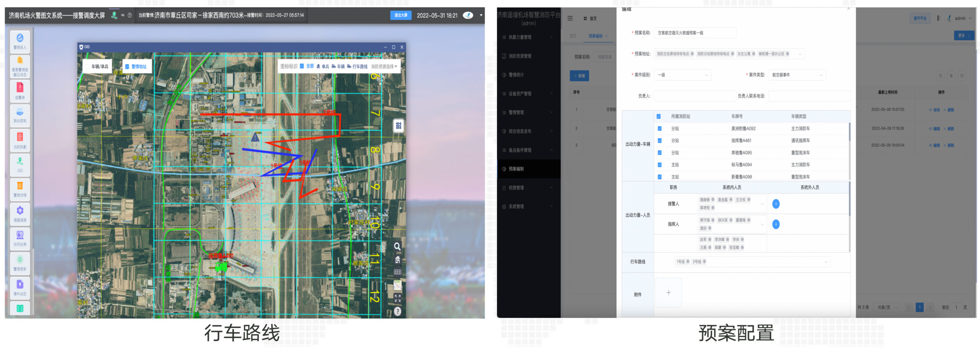
Task: Click the help circle icon in header
Action: (x=130, y=15)
